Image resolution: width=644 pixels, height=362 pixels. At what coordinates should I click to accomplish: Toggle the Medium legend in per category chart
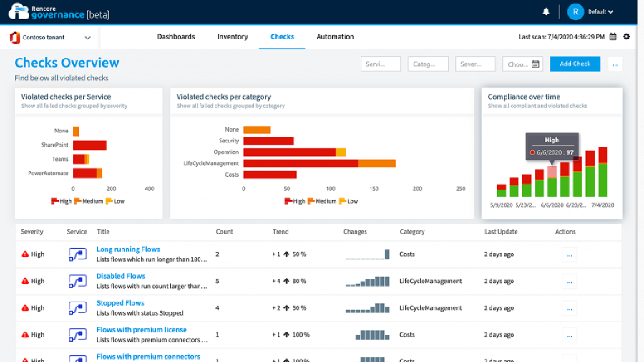coord(322,201)
